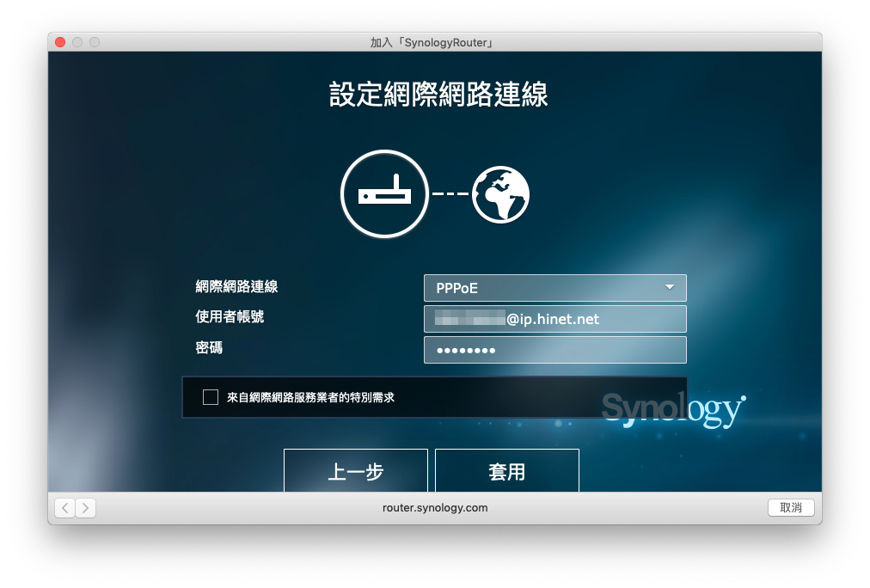The width and height of the screenshot is (870, 588).
Task: Click the 取消 button
Action: coord(791,507)
